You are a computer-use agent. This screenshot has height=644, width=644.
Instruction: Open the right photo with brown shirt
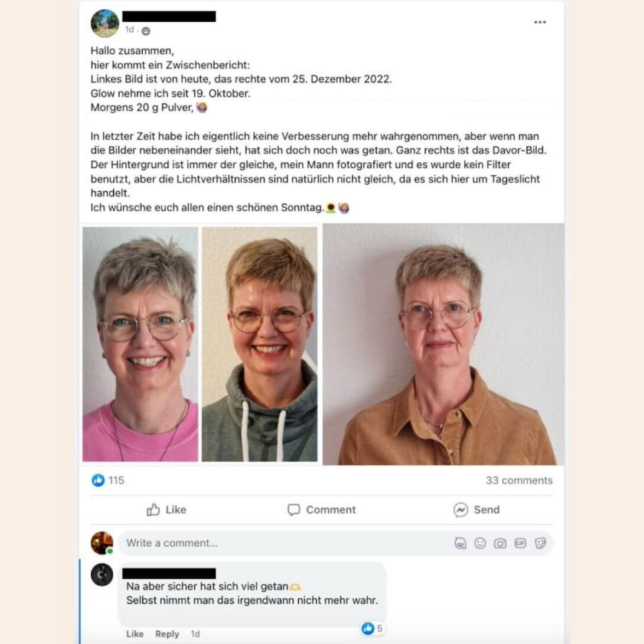[x=443, y=344]
